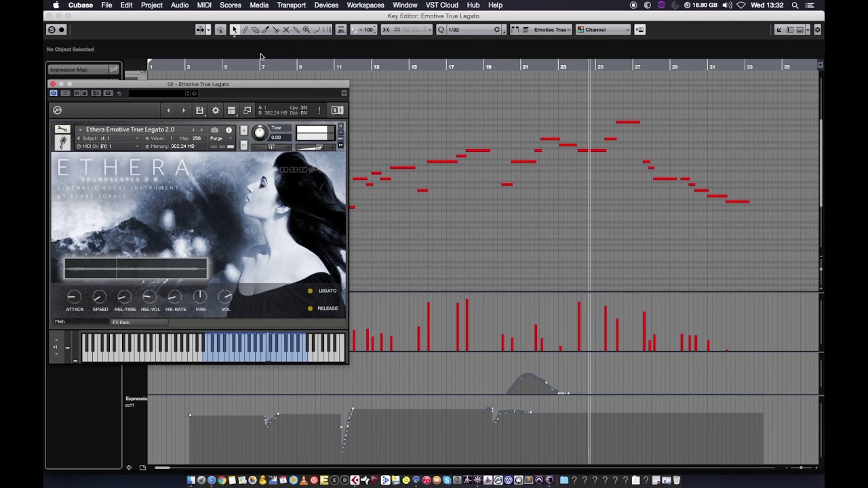
Task: Select the Mute tool (X icon)
Action: click(x=285, y=30)
